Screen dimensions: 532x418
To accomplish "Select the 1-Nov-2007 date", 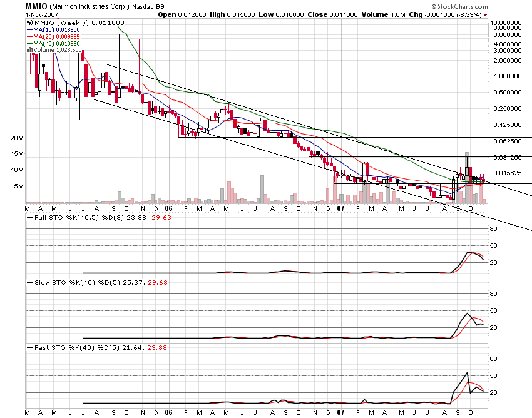I will (42, 15).
